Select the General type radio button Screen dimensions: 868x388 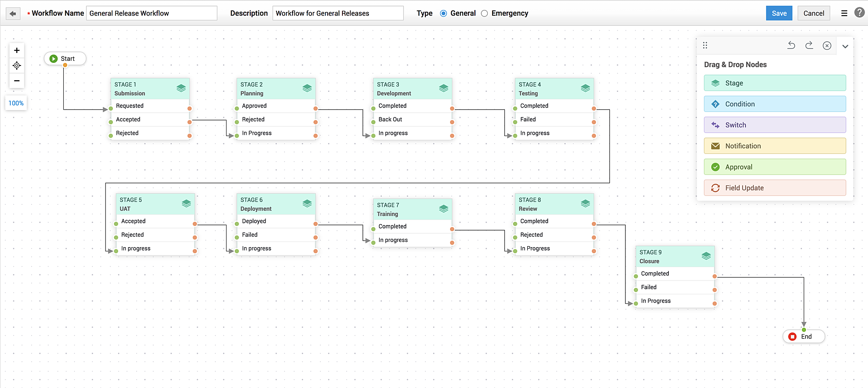[443, 13]
